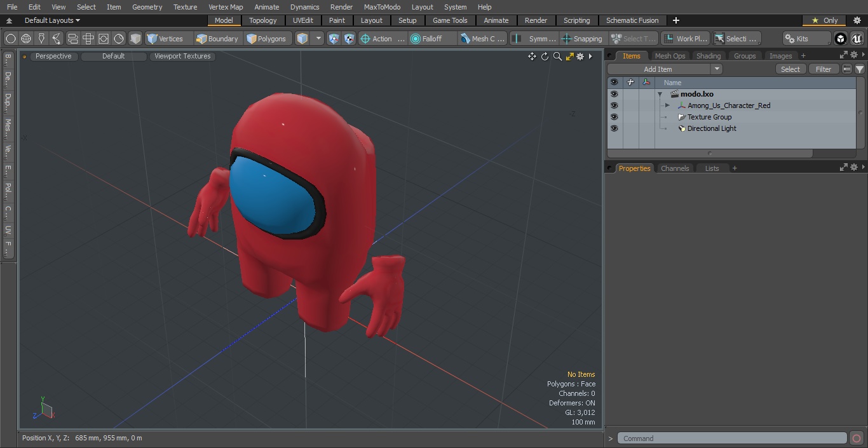The height and width of the screenshot is (448, 868).
Task: Open the Mesh Constraint option
Action: click(x=483, y=39)
